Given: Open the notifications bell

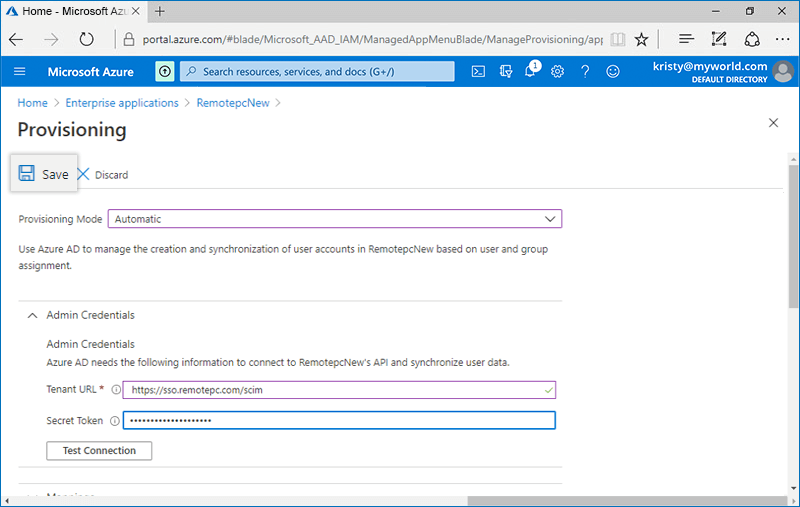Looking at the screenshot, I should [531, 72].
